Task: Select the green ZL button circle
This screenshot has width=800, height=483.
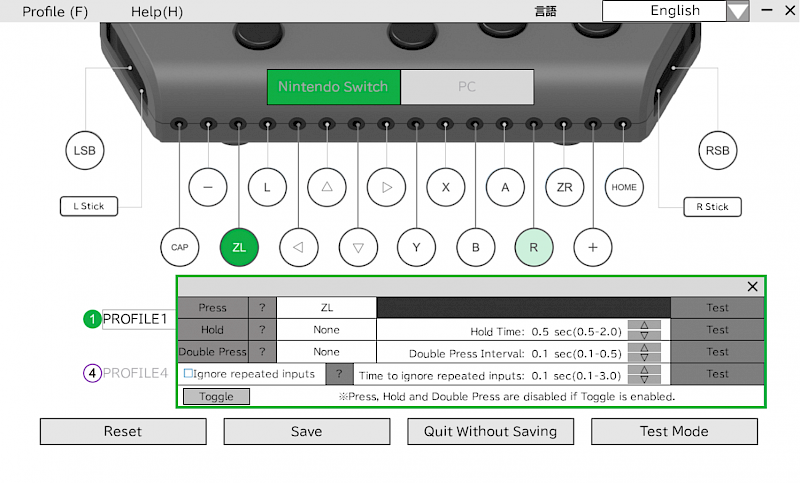Action: pos(239,247)
